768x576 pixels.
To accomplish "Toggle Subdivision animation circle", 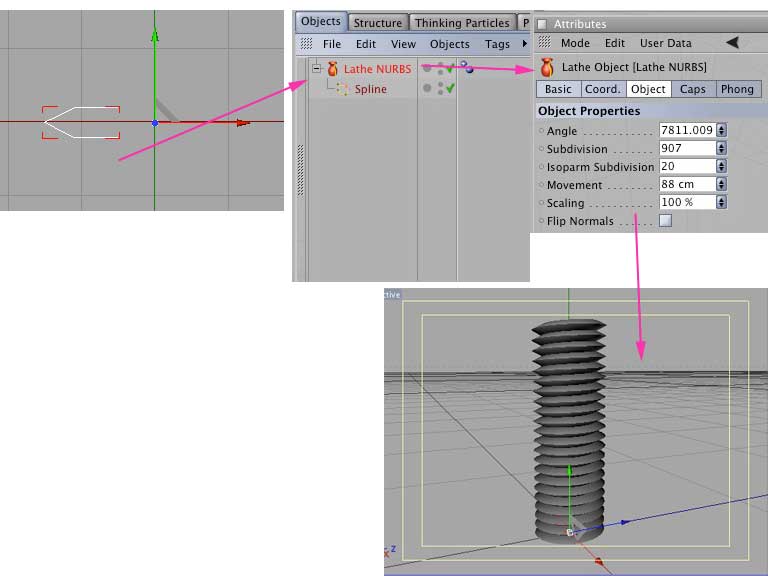I will click(x=541, y=148).
